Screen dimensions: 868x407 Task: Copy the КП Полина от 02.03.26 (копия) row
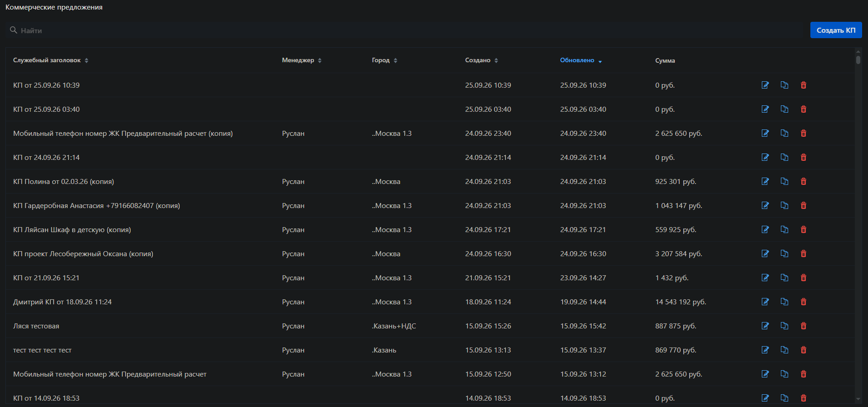point(784,181)
